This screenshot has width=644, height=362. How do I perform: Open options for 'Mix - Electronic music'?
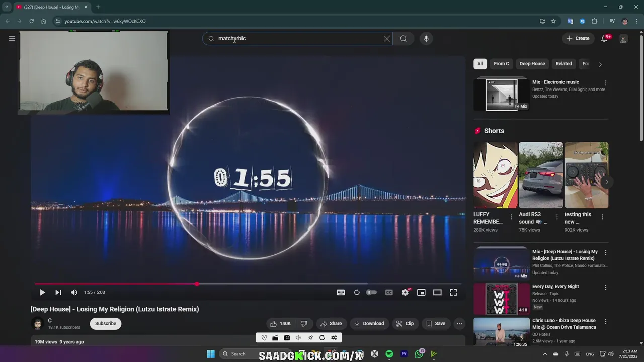(x=606, y=83)
